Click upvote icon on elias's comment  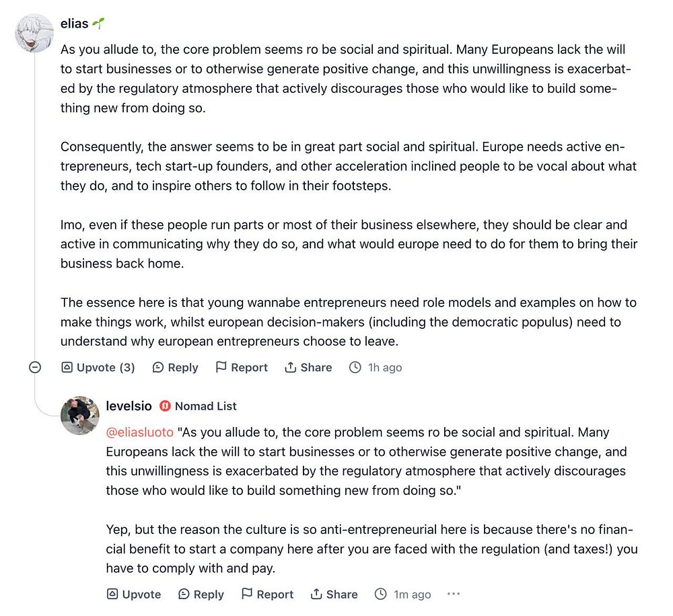[x=67, y=367]
